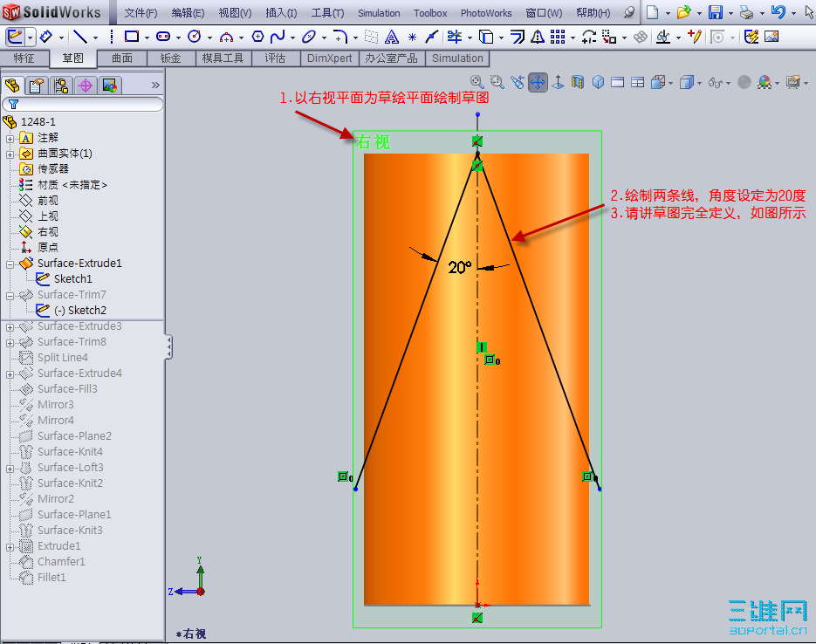Expand the Surface-Extrude3 node
The width and height of the screenshot is (816, 644).
tap(10, 327)
